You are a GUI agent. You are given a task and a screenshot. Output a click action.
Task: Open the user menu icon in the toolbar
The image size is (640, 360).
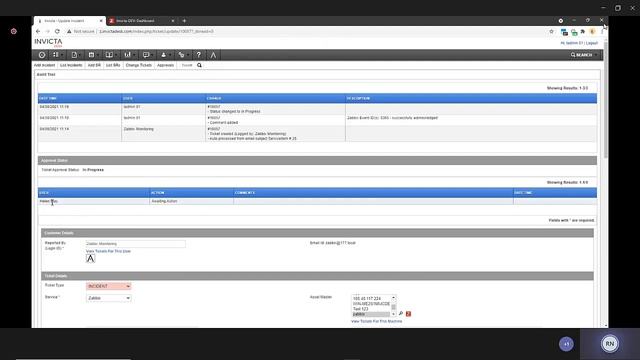pyautogui.click(x=164, y=55)
